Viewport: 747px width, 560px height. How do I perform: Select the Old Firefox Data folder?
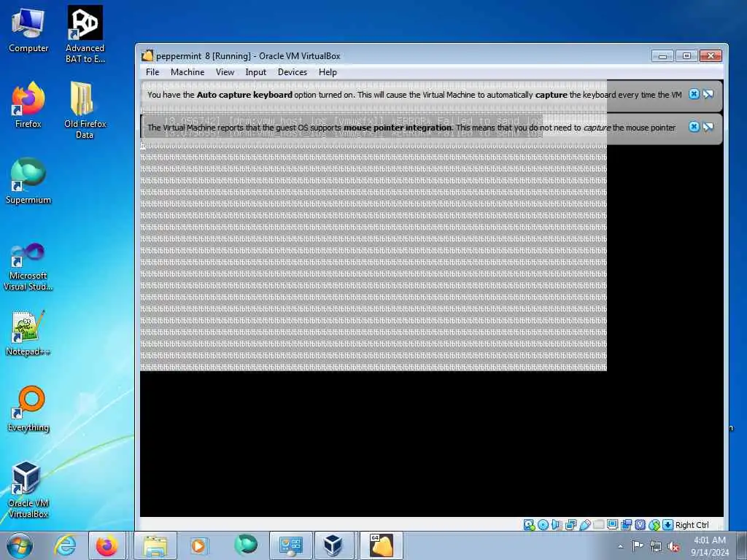85,111
